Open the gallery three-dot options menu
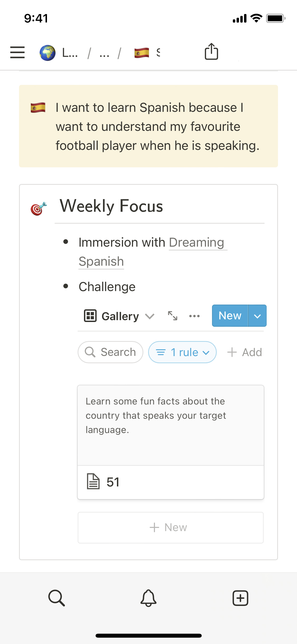Screen dimensions: 297x644 194,316
